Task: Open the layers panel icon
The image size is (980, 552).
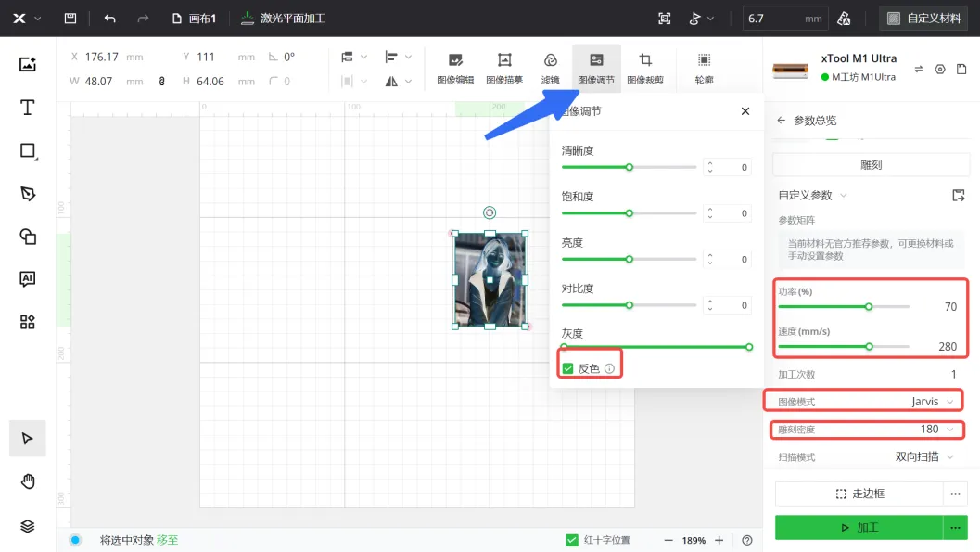Action: point(28,526)
